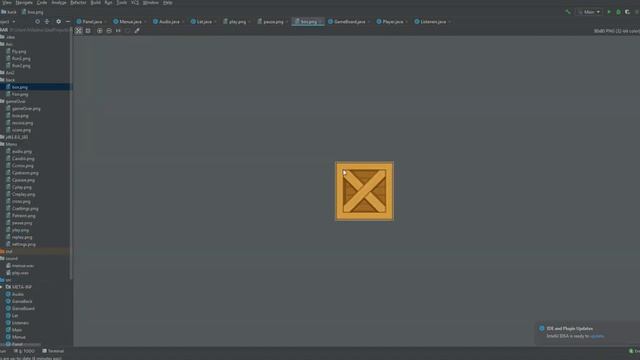
Task: Toggle the transparency chessboard in image editor
Action: tap(78, 31)
